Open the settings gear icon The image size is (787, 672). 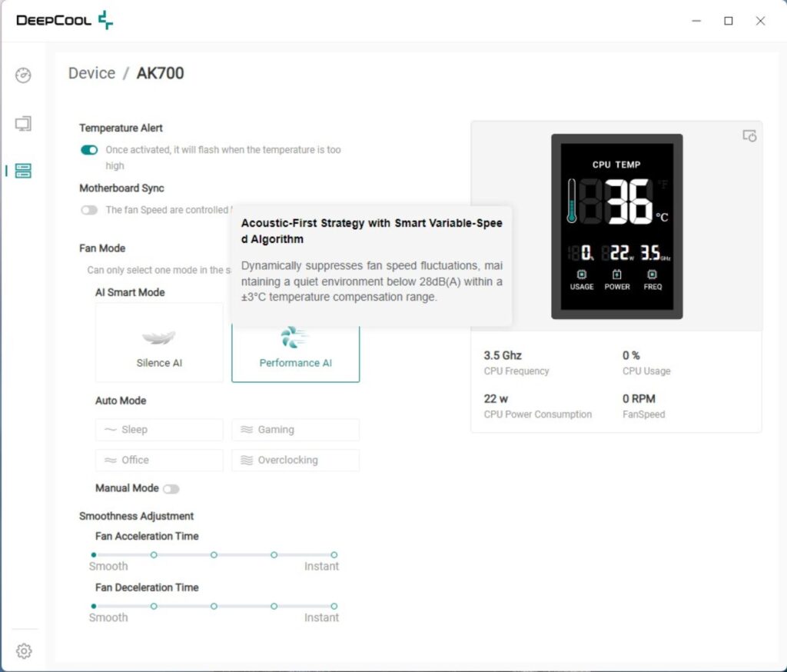click(x=24, y=651)
